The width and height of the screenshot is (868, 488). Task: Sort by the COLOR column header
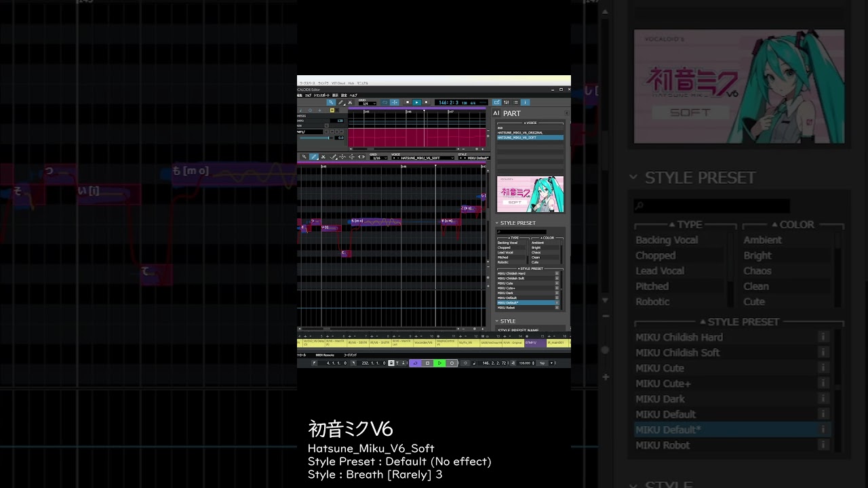click(547, 238)
